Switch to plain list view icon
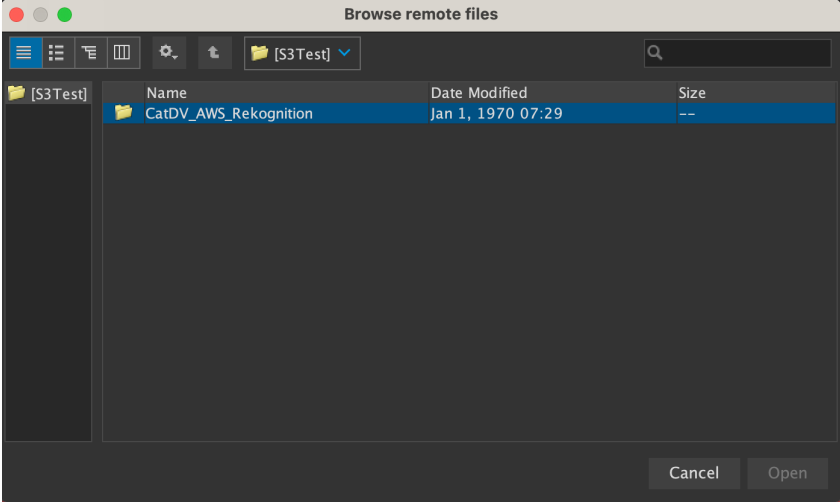Screen dimensions: 840x502 pyautogui.click(x=25, y=53)
